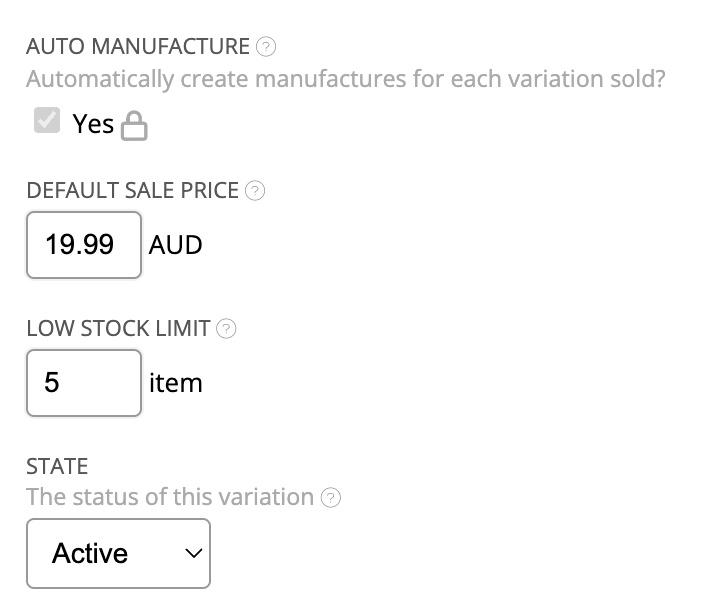Click the Yes label of the checkbox
Screen dimensions: 708x606
point(93,123)
